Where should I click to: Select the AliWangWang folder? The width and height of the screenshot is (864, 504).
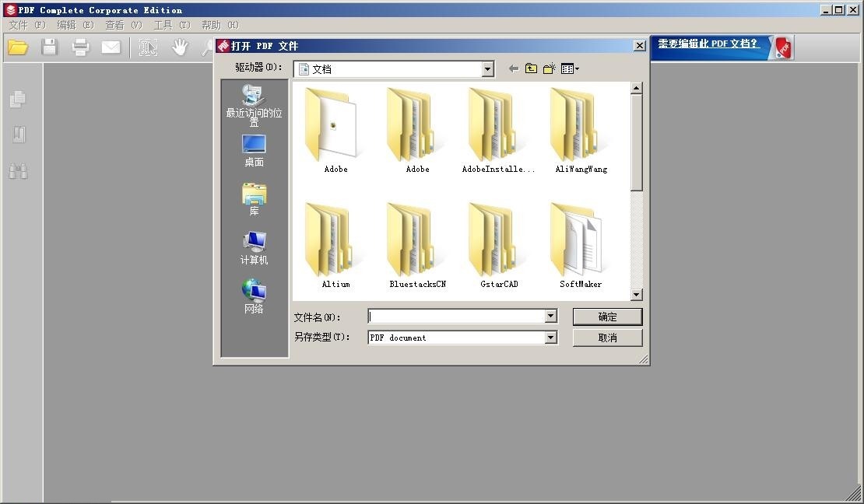(581, 130)
